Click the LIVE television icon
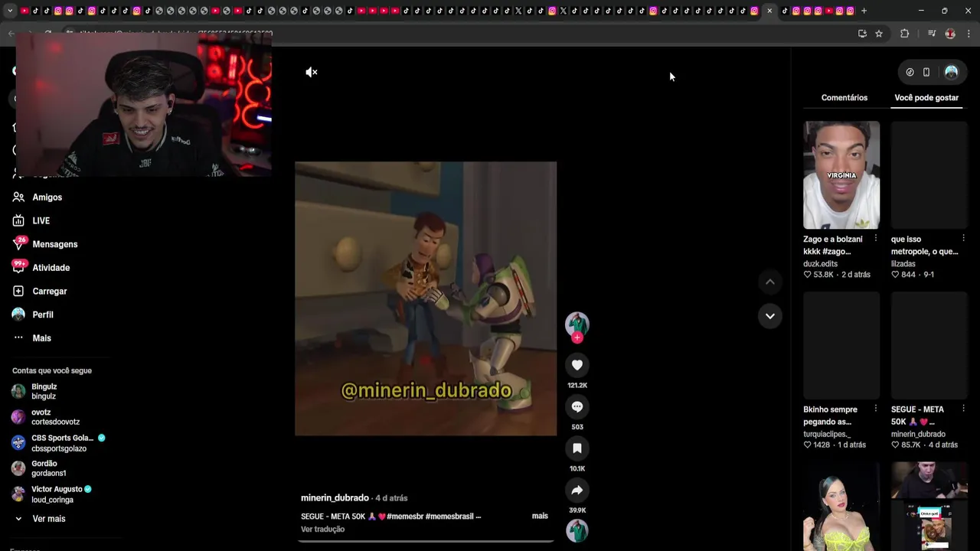Image resolution: width=980 pixels, height=551 pixels. coord(18,220)
